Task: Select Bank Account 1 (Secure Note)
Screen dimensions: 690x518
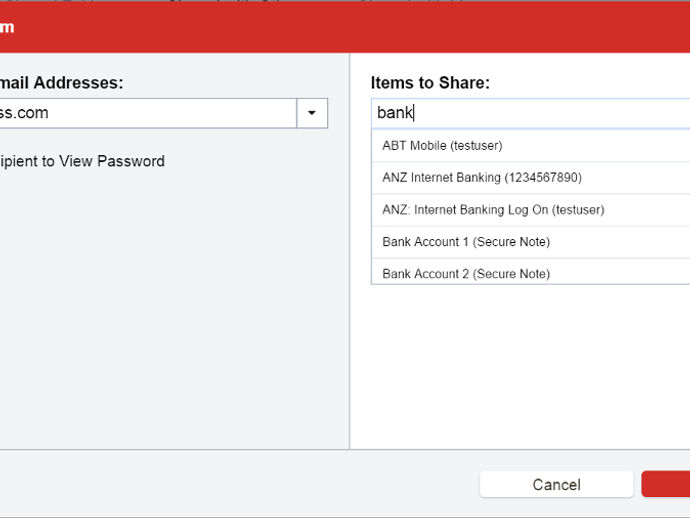Action: (531, 242)
